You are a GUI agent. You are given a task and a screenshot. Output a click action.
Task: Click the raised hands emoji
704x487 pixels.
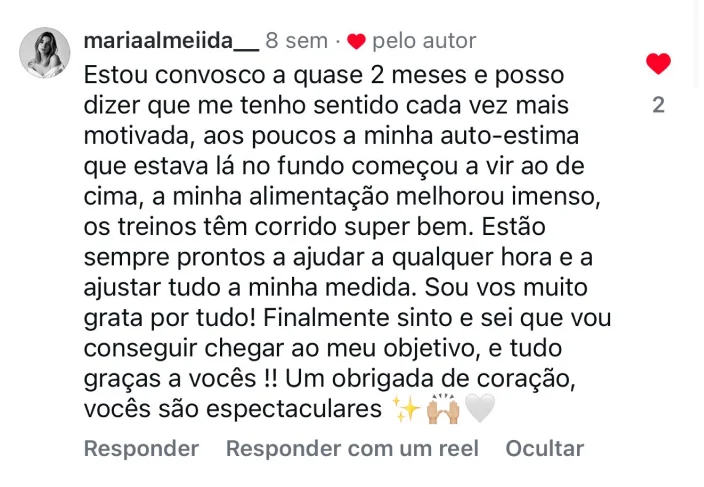click(x=441, y=409)
